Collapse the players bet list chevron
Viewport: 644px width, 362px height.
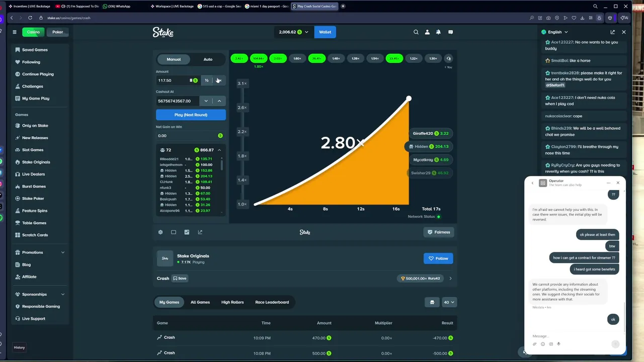pos(219,150)
